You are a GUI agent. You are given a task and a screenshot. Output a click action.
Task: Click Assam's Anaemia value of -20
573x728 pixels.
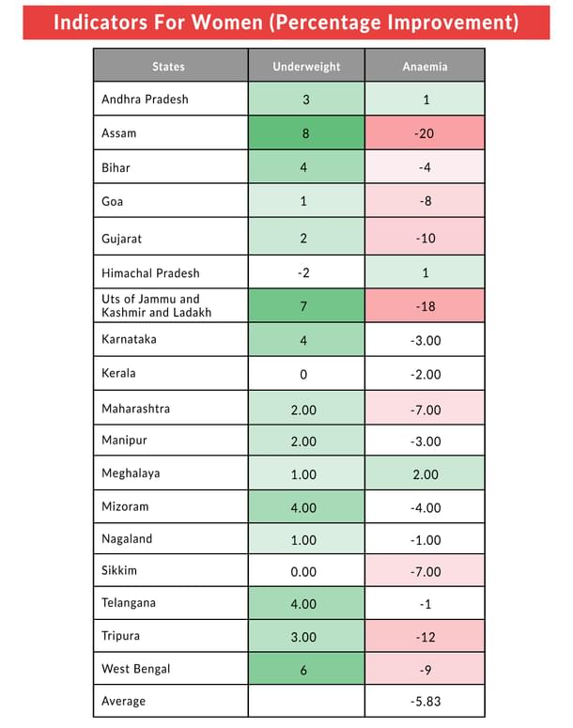pos(425,133)
